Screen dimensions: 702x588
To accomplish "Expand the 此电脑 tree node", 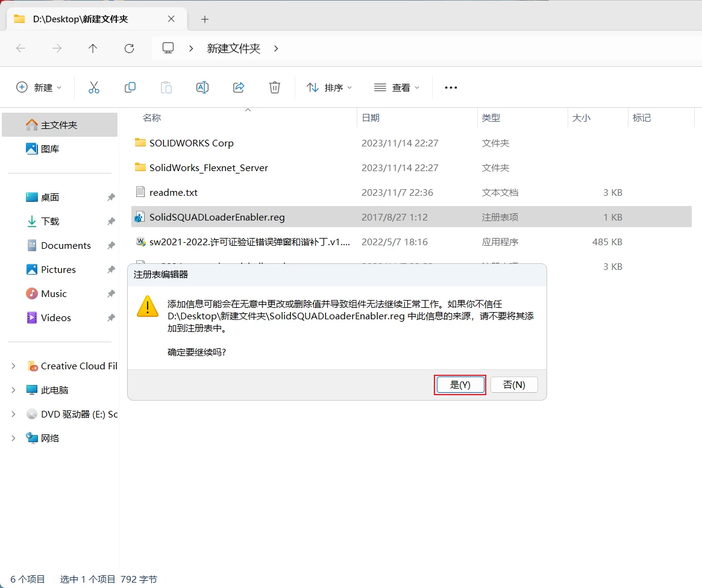I will coord(13,390).
